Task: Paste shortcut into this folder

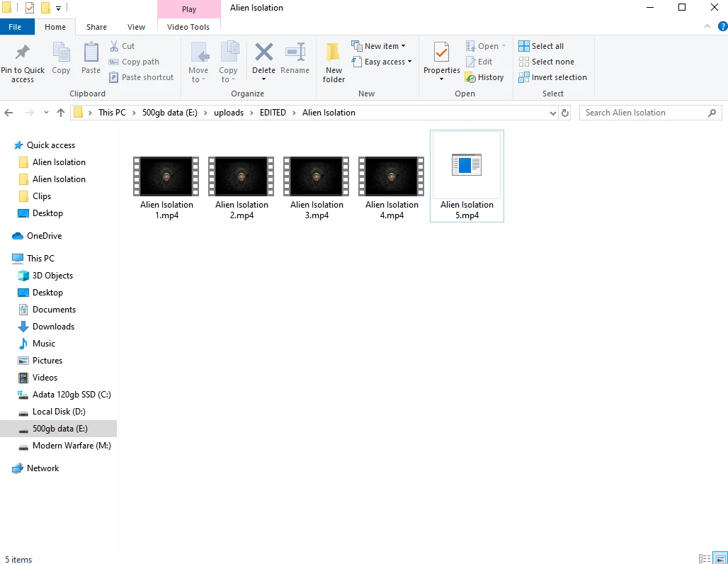Action: pyautogui.click(x=142, y=77)
